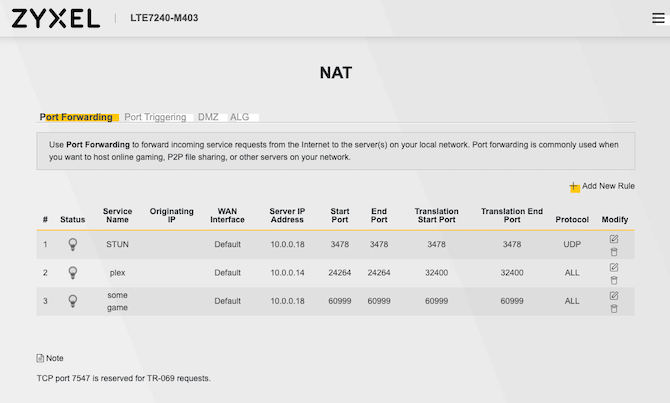Click the Status column header
670x403 pixels.
(x=73, y=219)
